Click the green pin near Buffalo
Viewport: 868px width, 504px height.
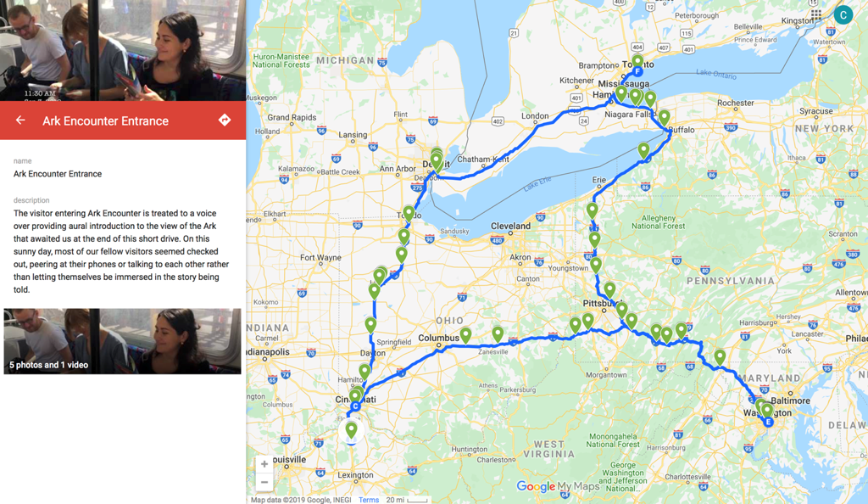coord(664,118)
